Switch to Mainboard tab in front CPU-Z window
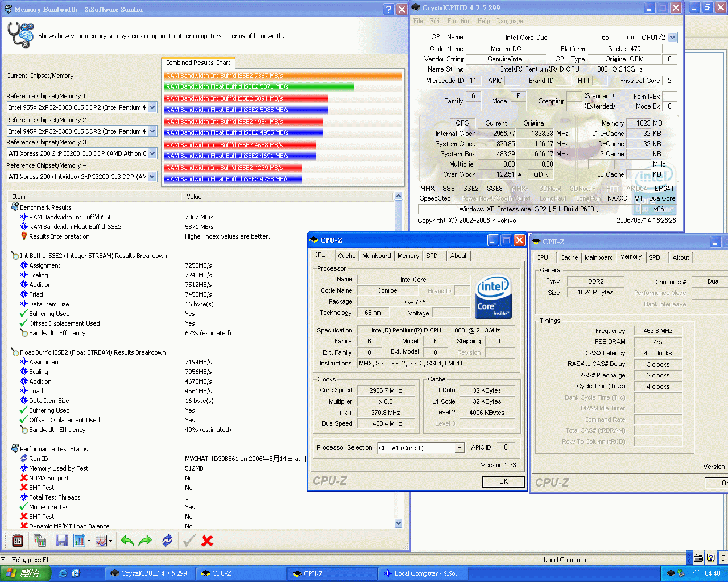This screenshot has width=728, height=582. (x=377, y=256)
